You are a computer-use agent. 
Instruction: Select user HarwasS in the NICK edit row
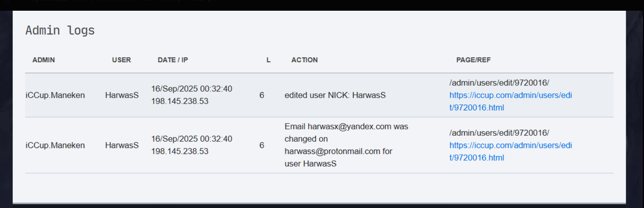122,95
